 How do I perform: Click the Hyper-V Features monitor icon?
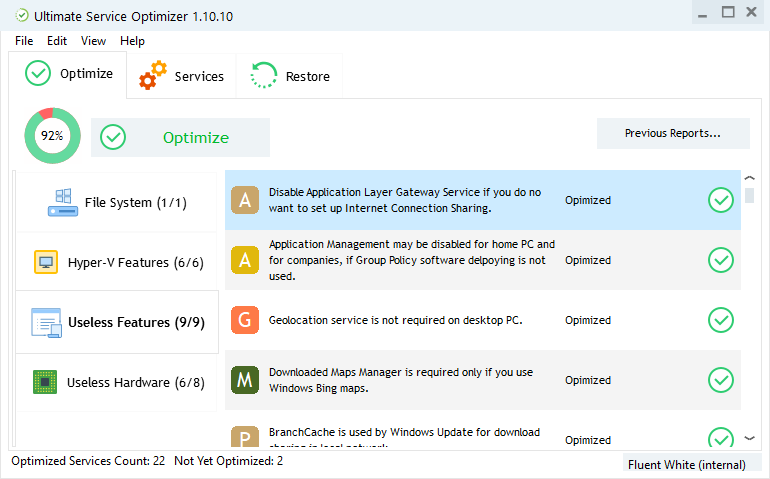tap(46, 263)
